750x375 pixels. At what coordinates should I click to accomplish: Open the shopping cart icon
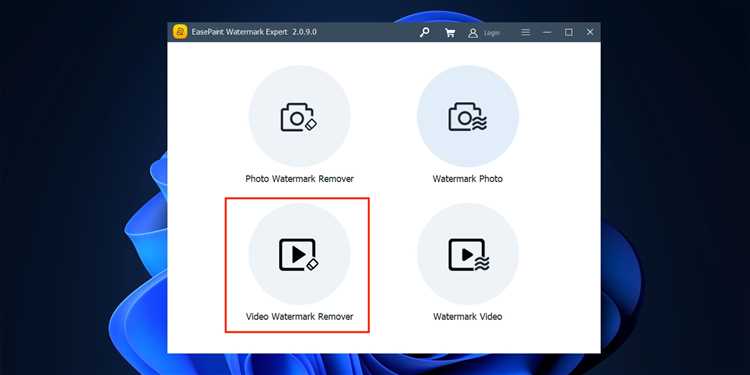[x=450, y=33]
